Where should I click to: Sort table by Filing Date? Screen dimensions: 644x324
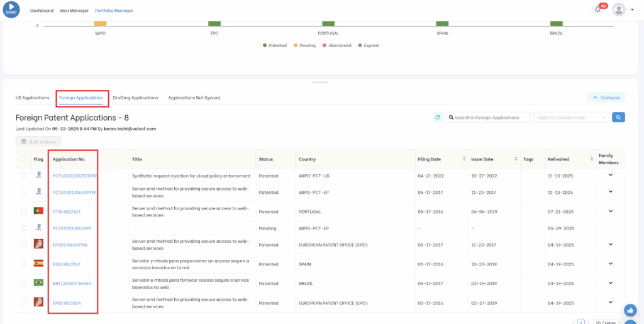[x=464, y=159]
